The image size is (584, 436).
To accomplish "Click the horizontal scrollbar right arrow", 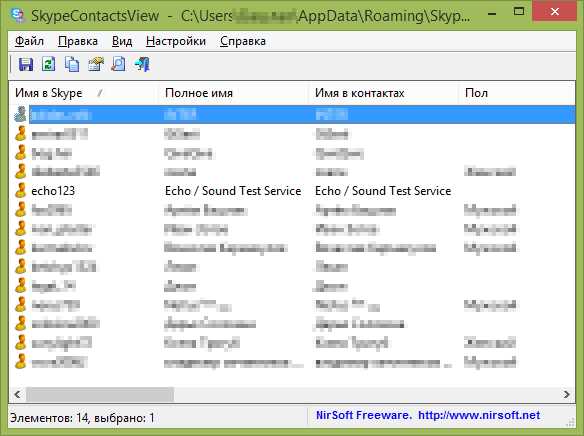I will point(566,394).
